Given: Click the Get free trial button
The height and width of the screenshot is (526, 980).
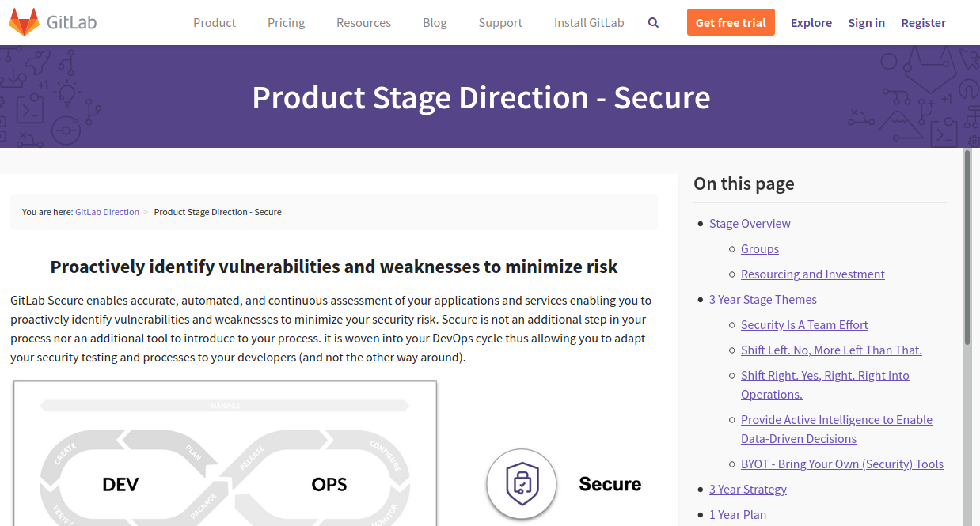Looking at the screenshot, I should 731,22.
